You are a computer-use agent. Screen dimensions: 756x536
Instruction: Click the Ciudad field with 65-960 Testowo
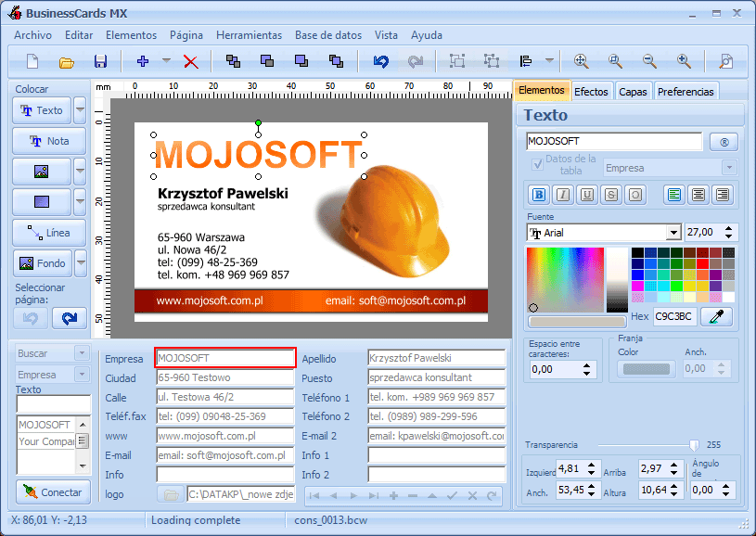coord(225,377)
